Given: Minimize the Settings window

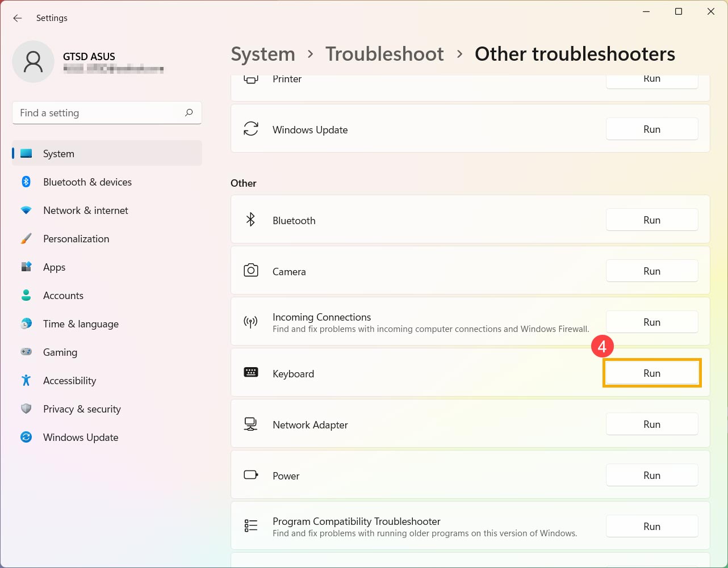Looking at the screenshot, I should click(646, 11).
